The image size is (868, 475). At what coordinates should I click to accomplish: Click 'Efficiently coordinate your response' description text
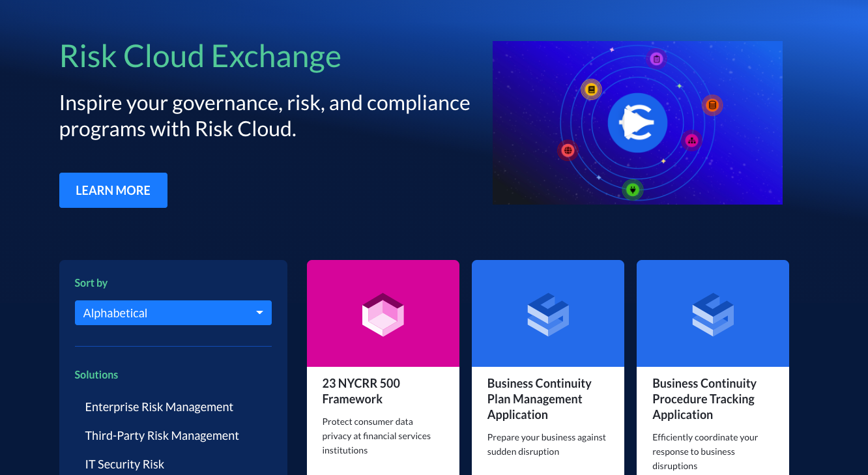[705, 452]
